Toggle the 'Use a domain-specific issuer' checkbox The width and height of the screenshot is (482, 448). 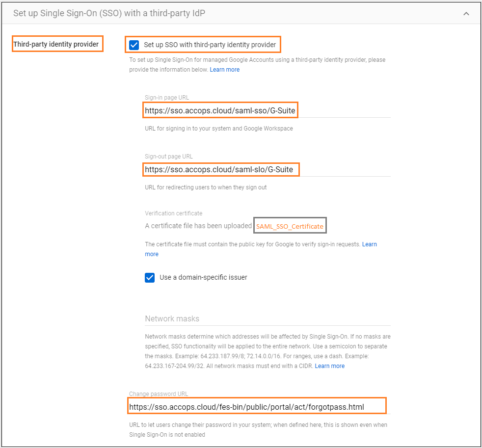point(150,278)
